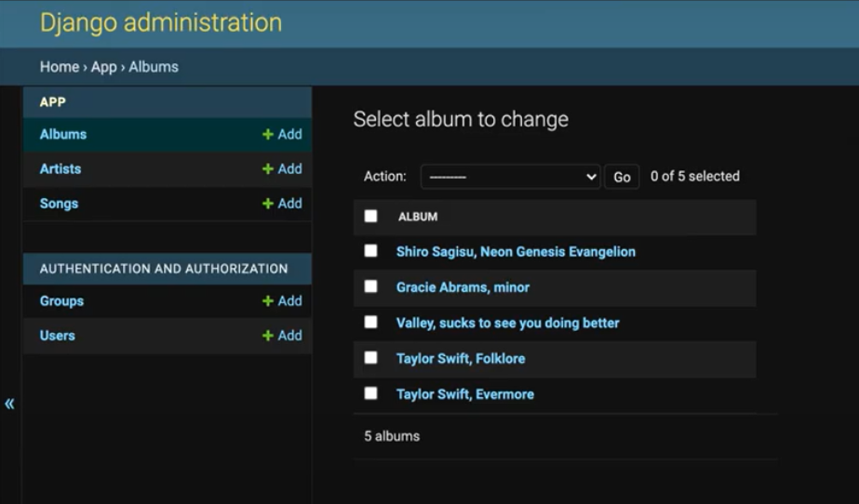This screenshot has height=504, width=859.
Task: Click the green plus icon beside Users Add
Action: (x=268, y=336)
